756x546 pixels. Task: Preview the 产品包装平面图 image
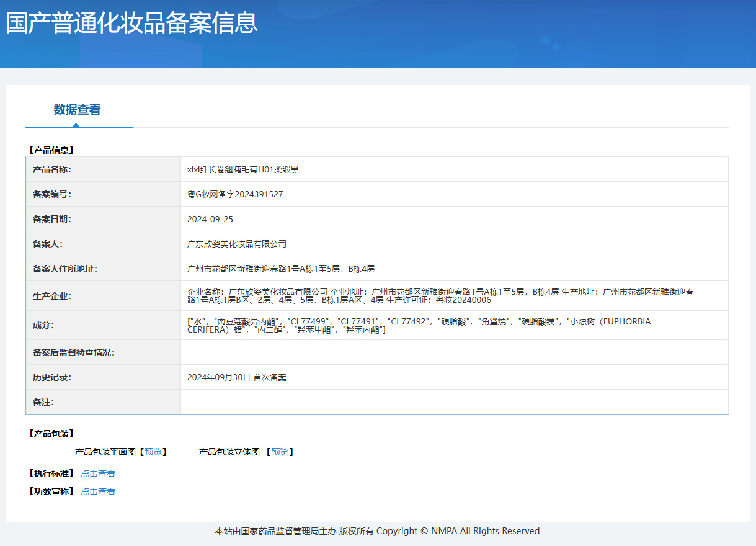[154, 452]
